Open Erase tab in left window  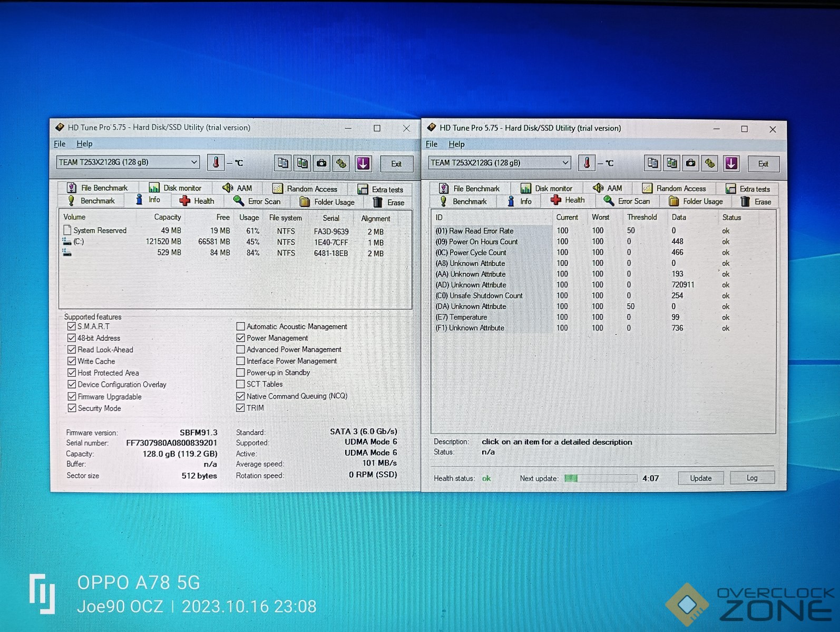click(x=389, y=202)
